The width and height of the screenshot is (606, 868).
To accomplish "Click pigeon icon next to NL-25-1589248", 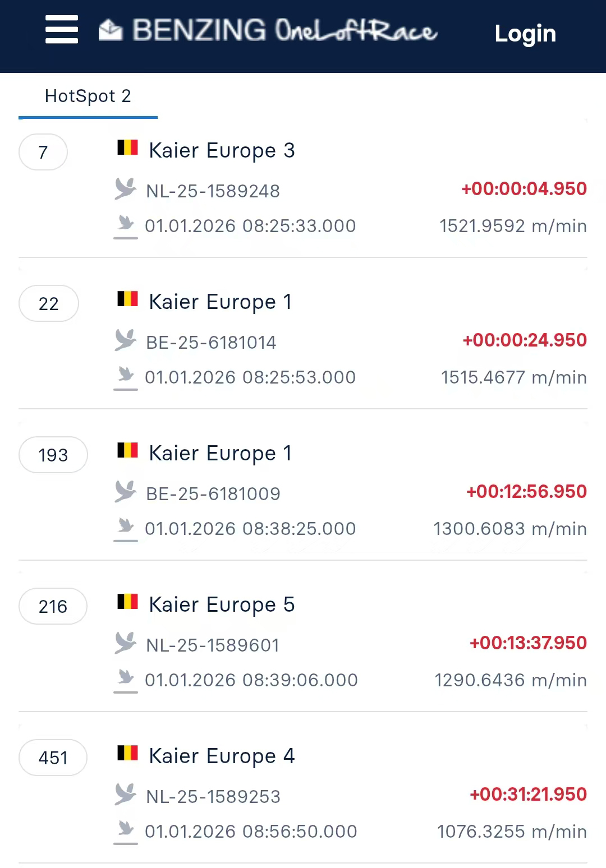I will click(126, 189).
